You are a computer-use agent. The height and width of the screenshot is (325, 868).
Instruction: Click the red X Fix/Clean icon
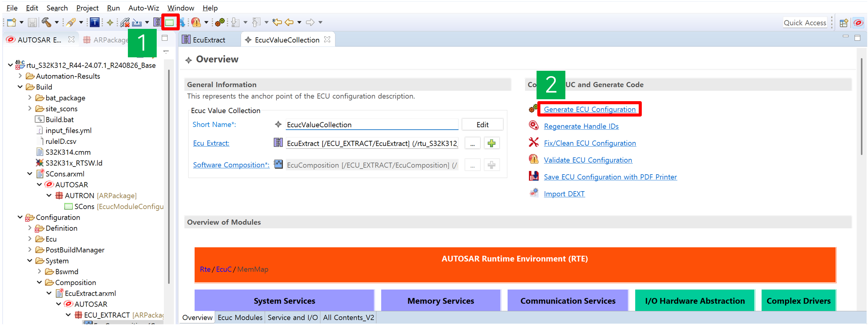tap(533, 143)
